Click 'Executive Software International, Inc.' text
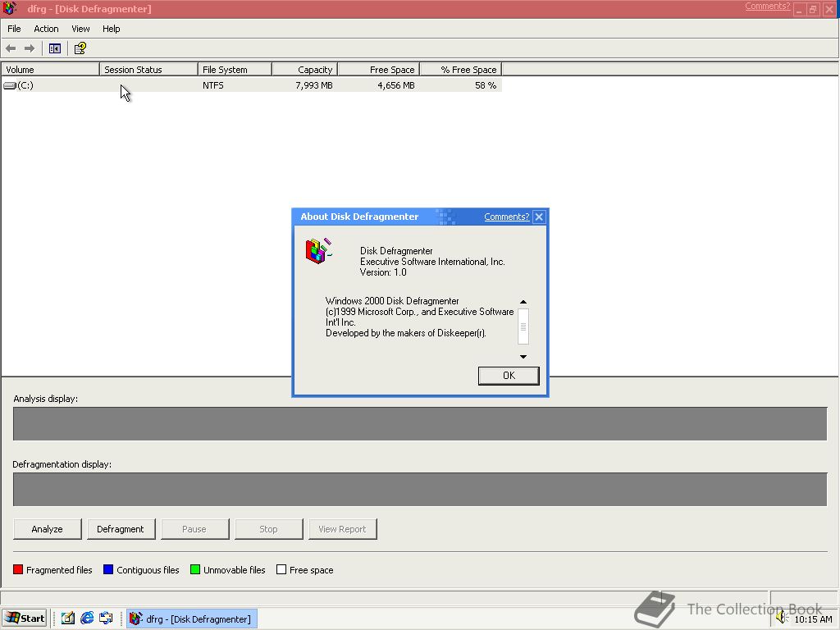Screen dimensions: 840x630 (x=432, y=262)
